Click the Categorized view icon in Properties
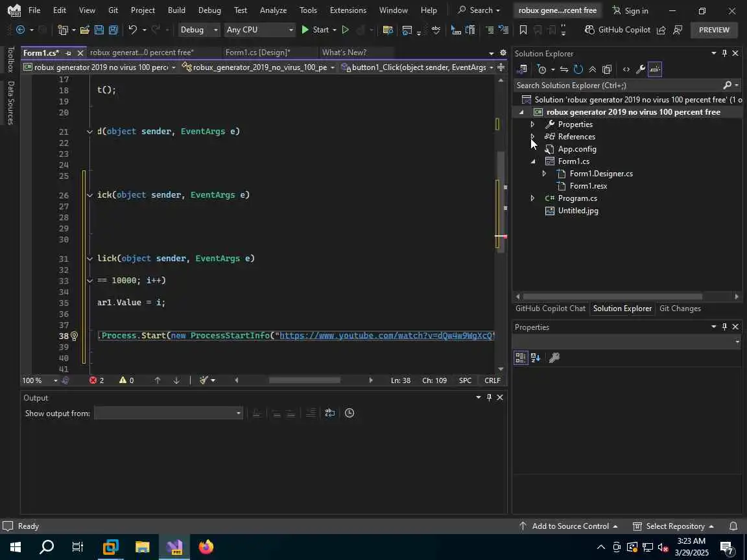747x560 pixels. [x=521, y=358]
